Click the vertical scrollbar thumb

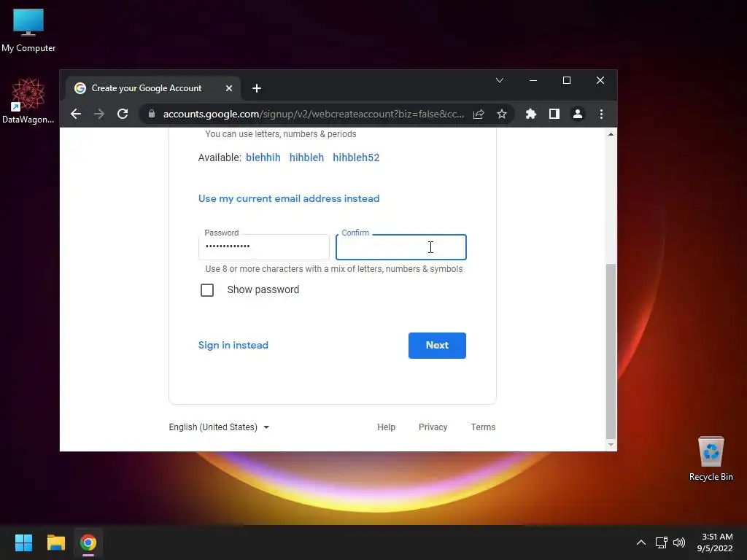611,351
